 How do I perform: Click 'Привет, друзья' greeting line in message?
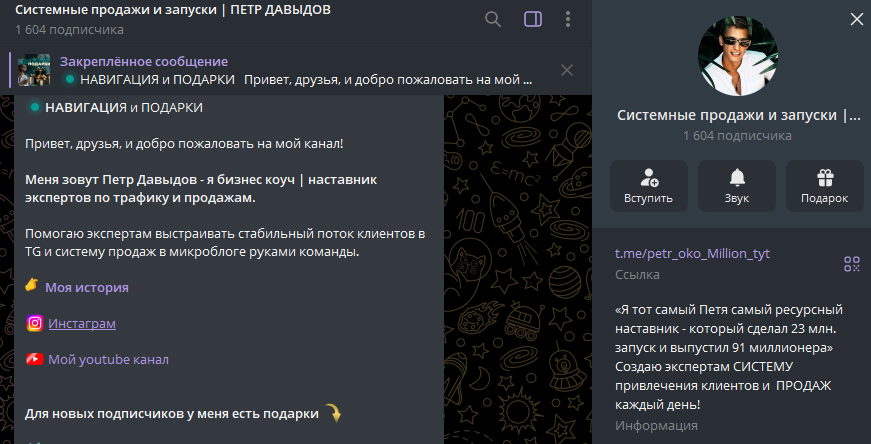pos(184,144)
